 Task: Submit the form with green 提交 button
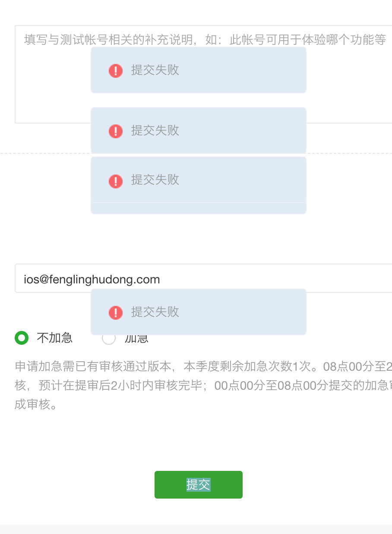[x=199, y=485]
